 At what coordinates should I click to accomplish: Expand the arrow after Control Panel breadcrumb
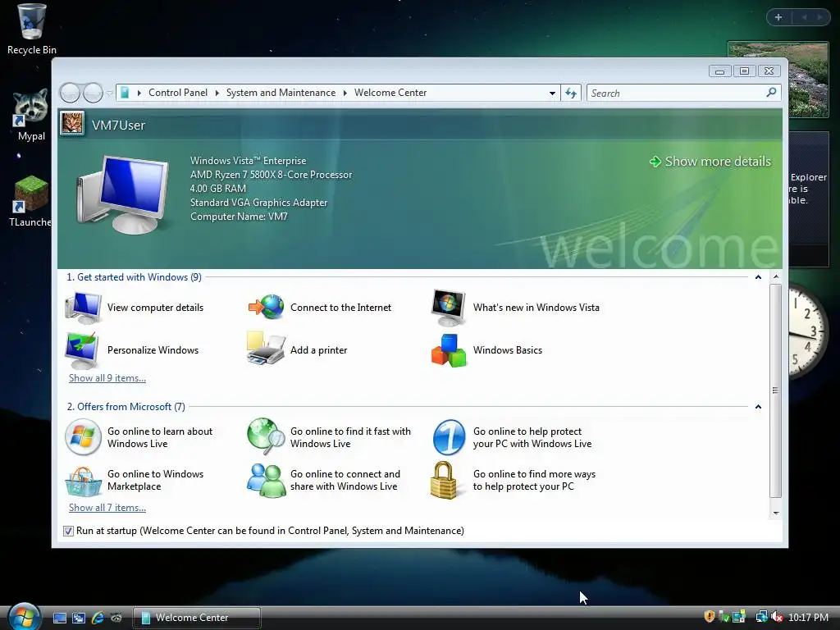pyautogui.click(x=217, y=94)
